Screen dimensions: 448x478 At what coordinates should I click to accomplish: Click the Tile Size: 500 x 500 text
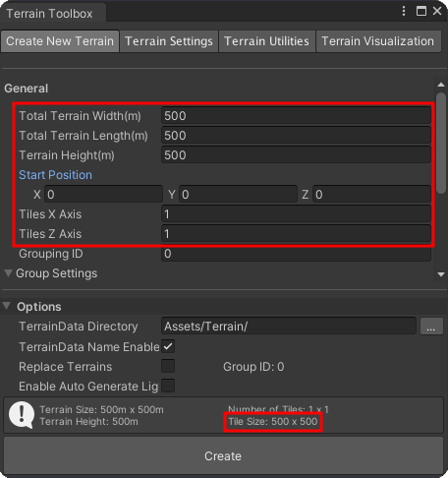[273, 421]
